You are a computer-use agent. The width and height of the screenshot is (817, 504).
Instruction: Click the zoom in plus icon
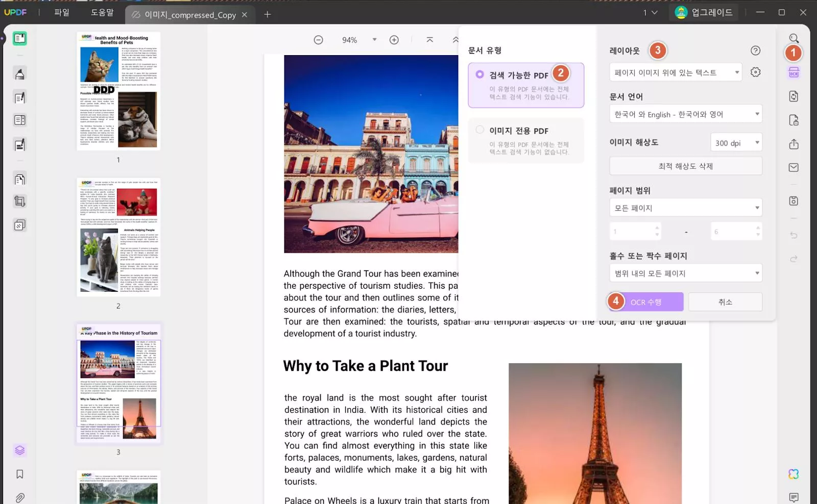click(394, 40)
